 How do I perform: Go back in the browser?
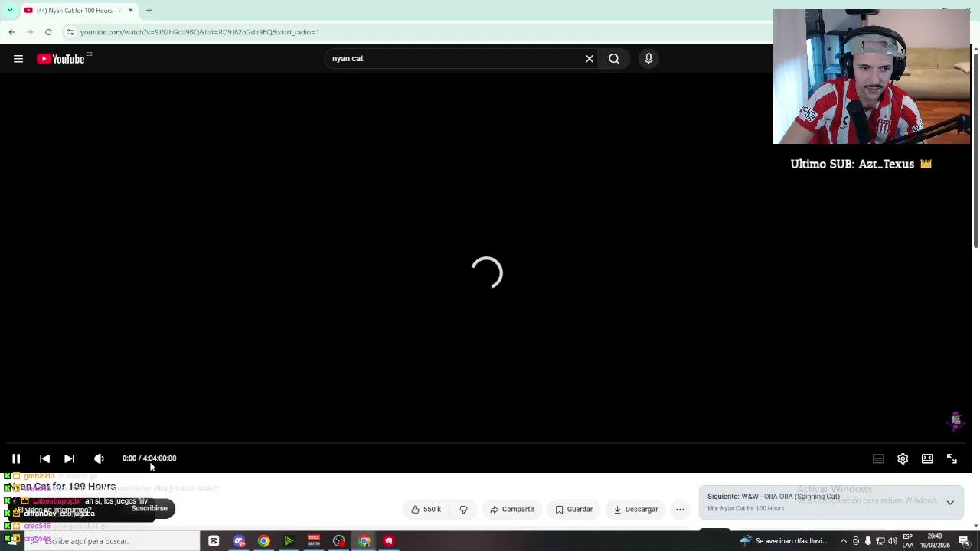click(11, 32)
